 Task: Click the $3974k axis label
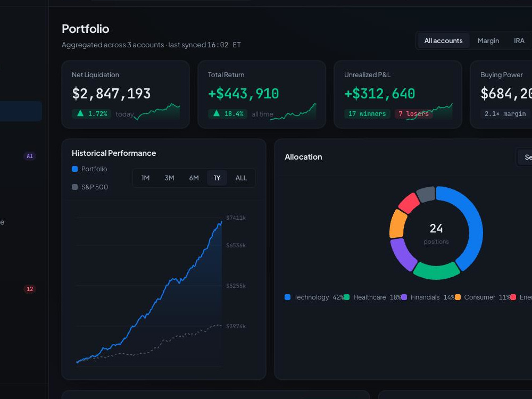pyautogui.click(x=236, y=326)
